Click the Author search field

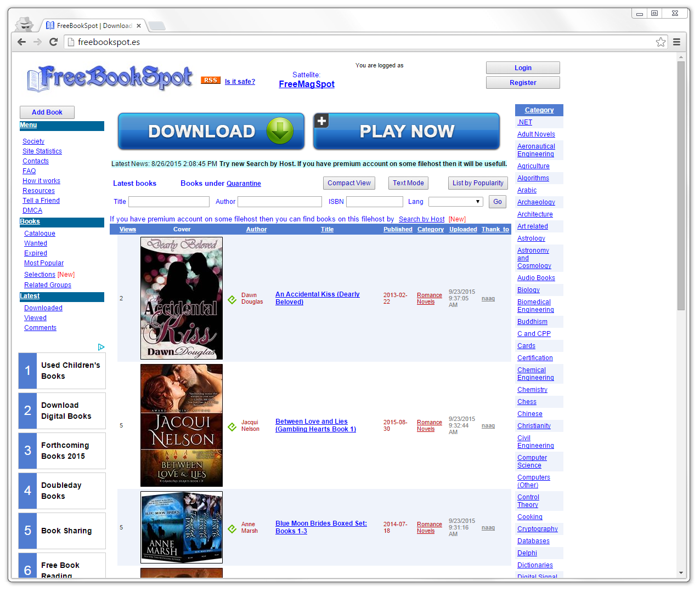(x=280, y=202)
